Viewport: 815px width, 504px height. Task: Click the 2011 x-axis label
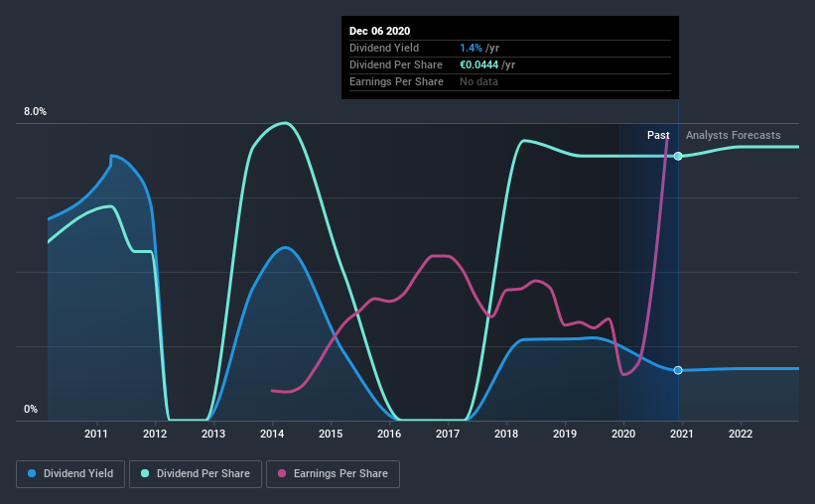(x=96, y=434)
